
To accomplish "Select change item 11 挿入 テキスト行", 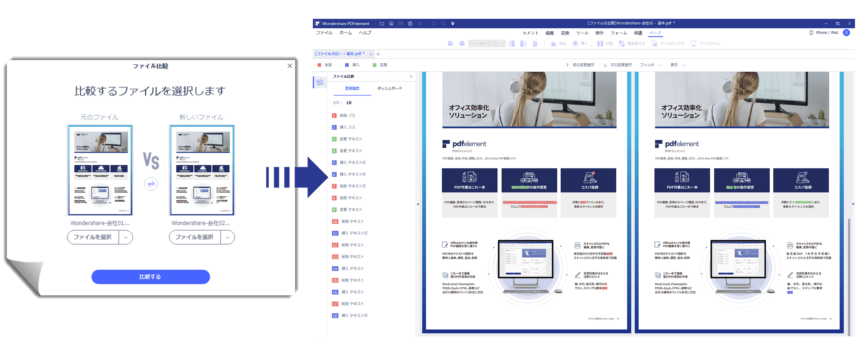I will (x=350, y=233).
